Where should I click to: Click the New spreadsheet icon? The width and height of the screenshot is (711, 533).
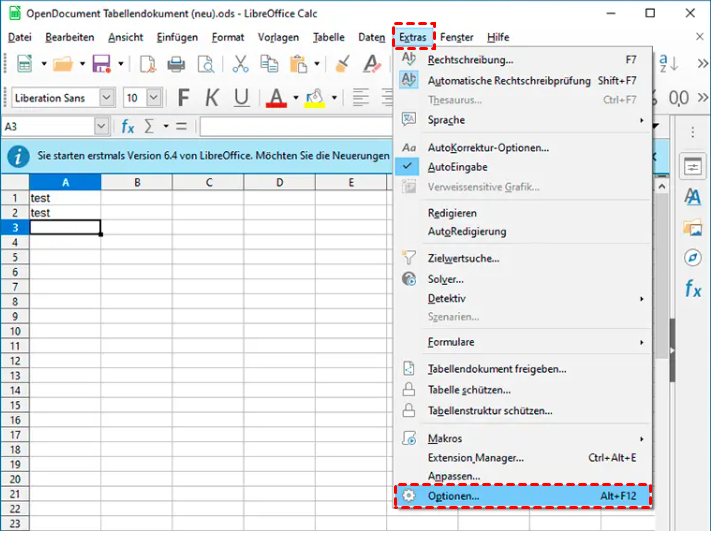tap(24, 64)
